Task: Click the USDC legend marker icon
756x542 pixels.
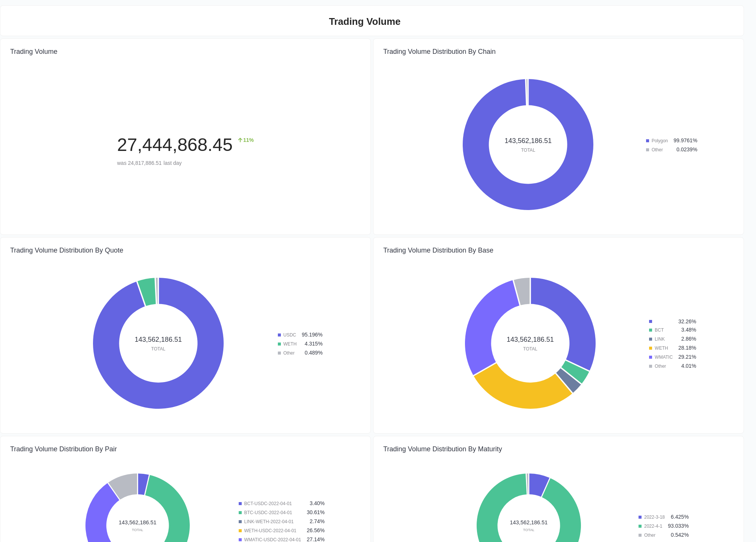Action: pos(279,335)
